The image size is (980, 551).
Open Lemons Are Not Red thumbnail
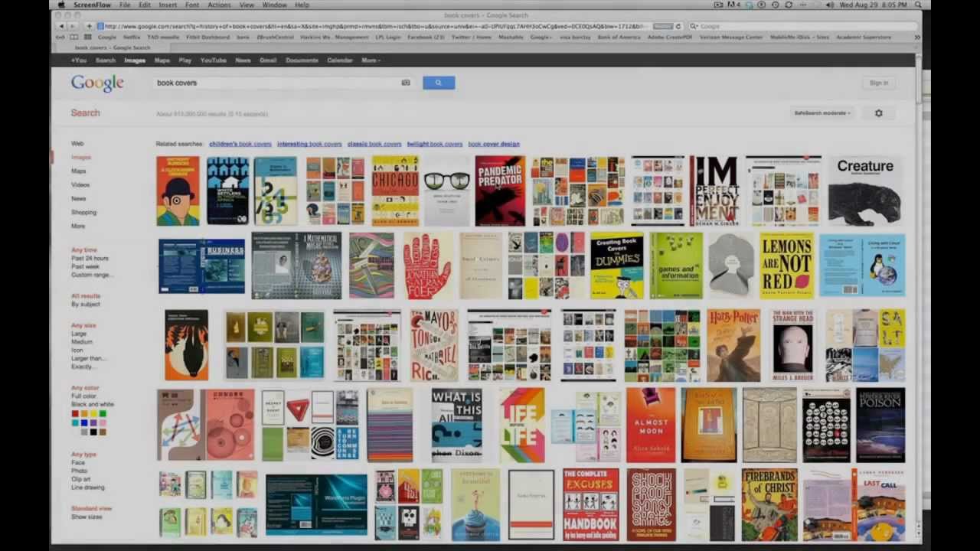pyautogui.click(x=786, y=266)
